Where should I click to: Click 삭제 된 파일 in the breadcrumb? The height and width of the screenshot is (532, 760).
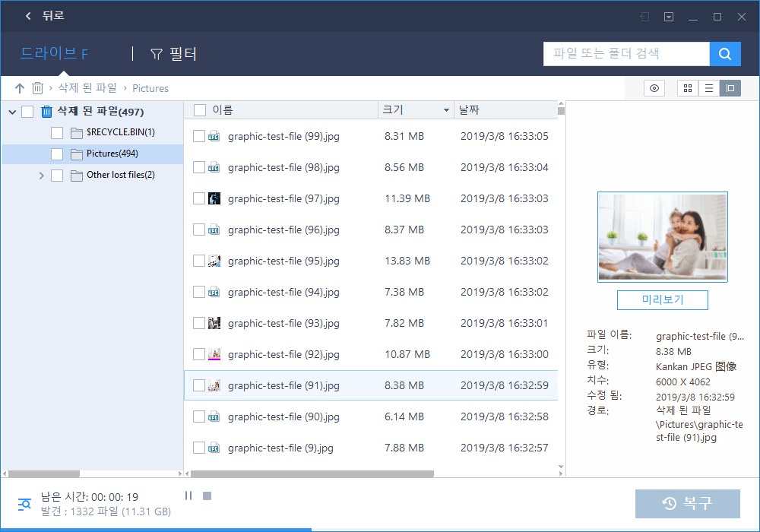(87, 87)
